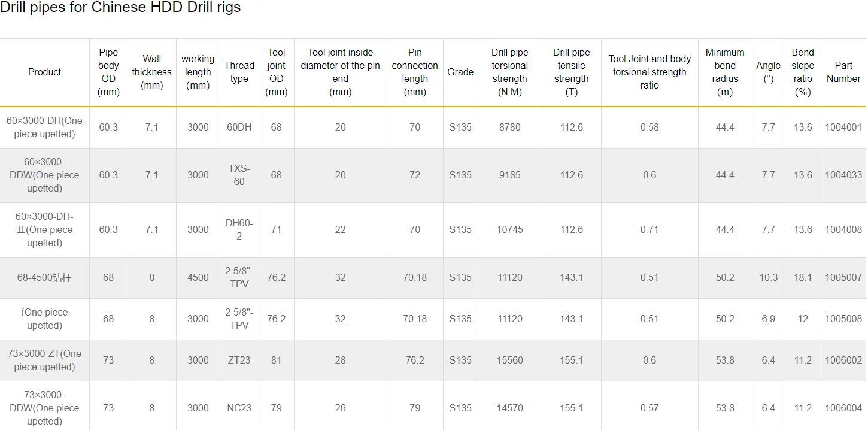Click the 10745 torsional strength value
The width and height of the screenshot is (868, 430).
(509, 229)
